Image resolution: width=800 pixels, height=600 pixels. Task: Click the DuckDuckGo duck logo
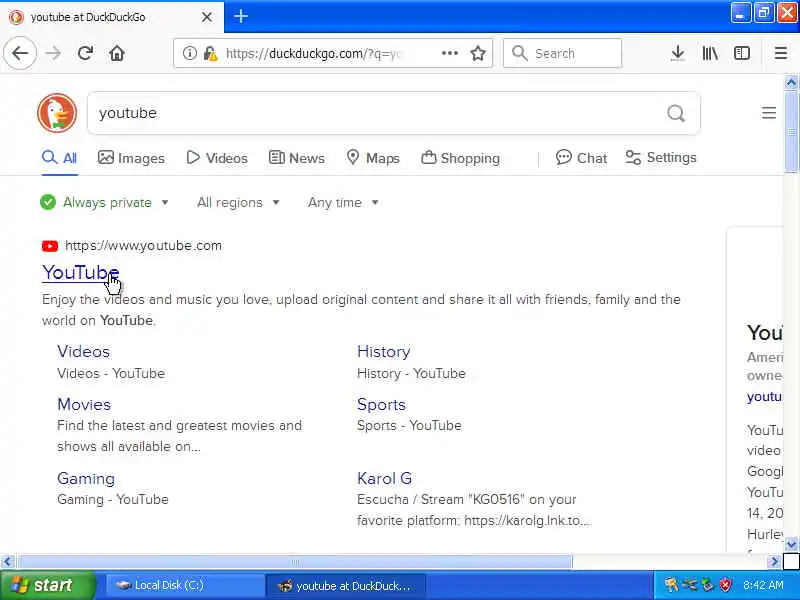[57, 113]
